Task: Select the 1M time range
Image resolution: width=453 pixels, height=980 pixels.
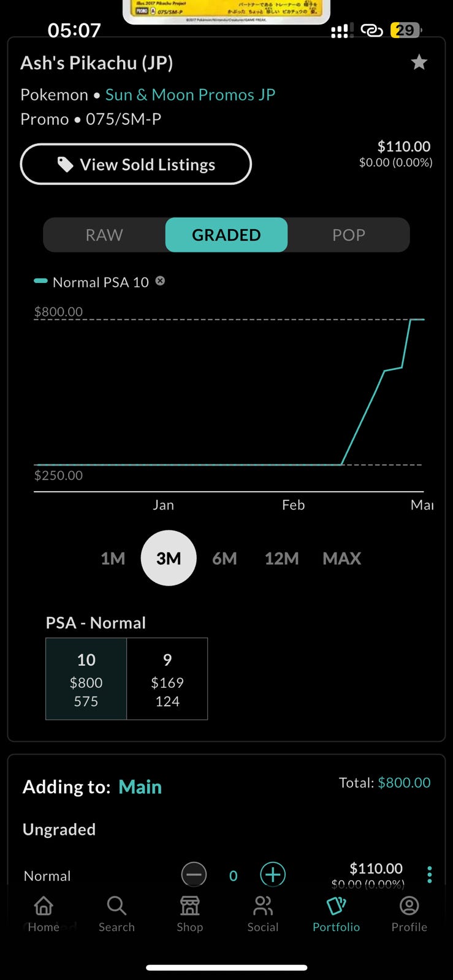Action: [x=113, y=559]
